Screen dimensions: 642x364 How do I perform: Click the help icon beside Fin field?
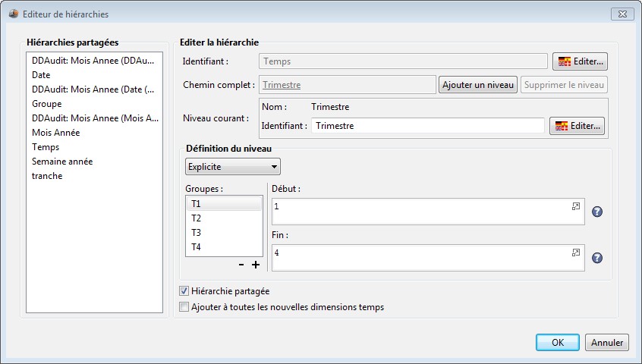[x=597, y=258]
